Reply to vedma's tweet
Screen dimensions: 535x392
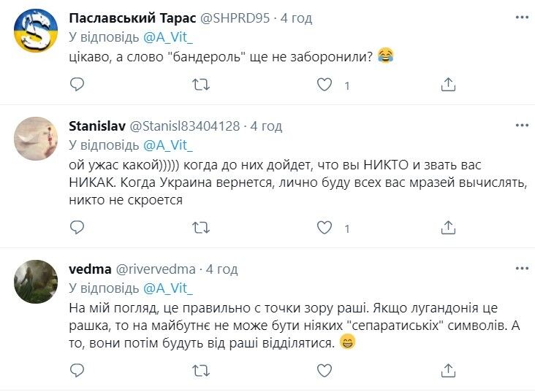[x=77, y=372]
